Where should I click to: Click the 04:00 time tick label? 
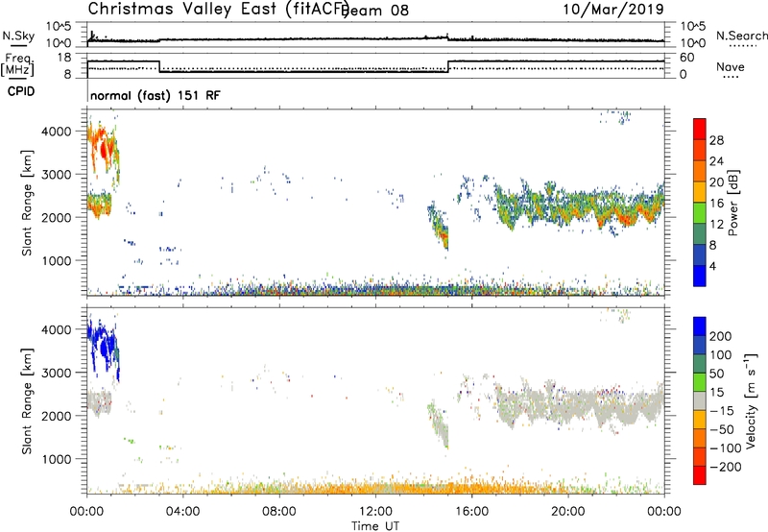182,512
